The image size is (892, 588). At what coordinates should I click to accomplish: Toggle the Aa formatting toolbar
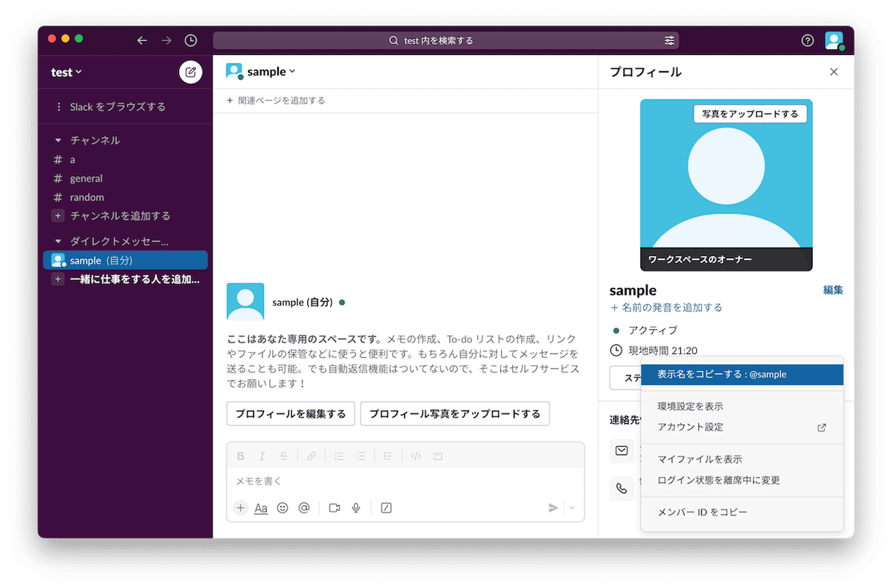pos(261,507)
